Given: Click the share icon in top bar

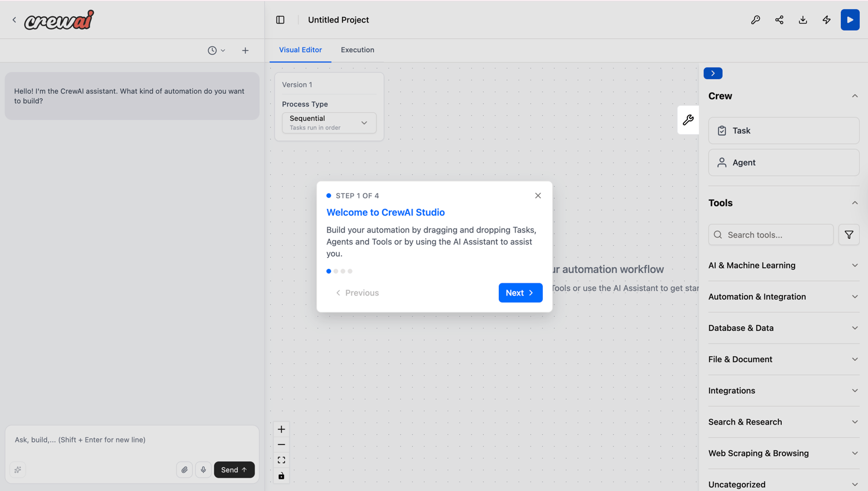Looking at the screenshot, I should 779,20.
